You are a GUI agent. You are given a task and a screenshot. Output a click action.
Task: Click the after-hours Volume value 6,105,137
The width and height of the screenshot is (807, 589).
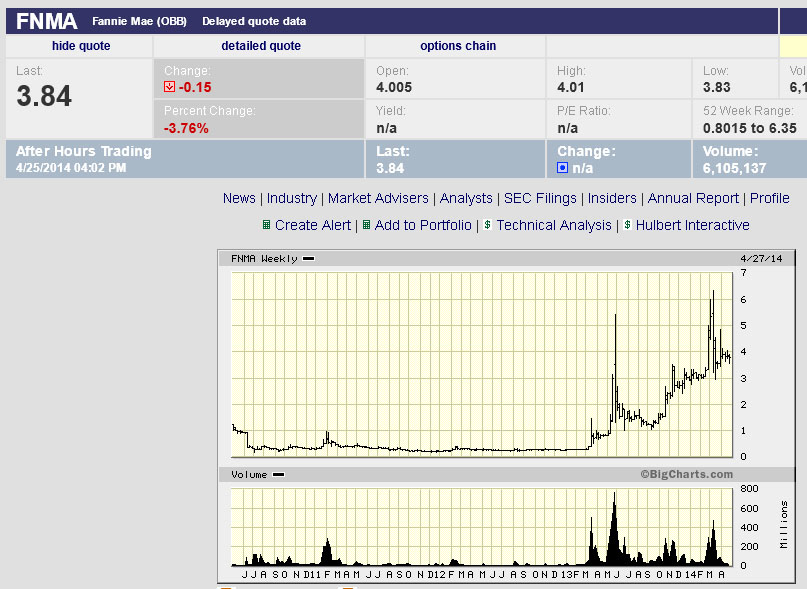[734, 168]
